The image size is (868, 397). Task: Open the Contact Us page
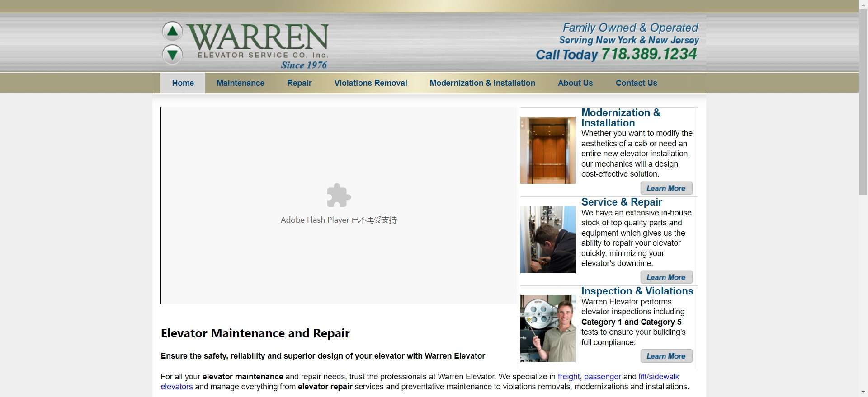[636, 83]
